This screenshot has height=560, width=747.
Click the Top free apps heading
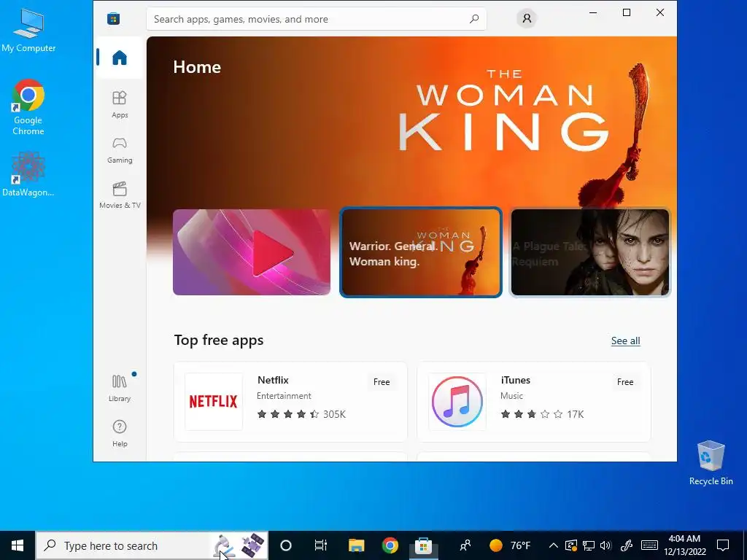pyautogui.click(x=219, y=341)
